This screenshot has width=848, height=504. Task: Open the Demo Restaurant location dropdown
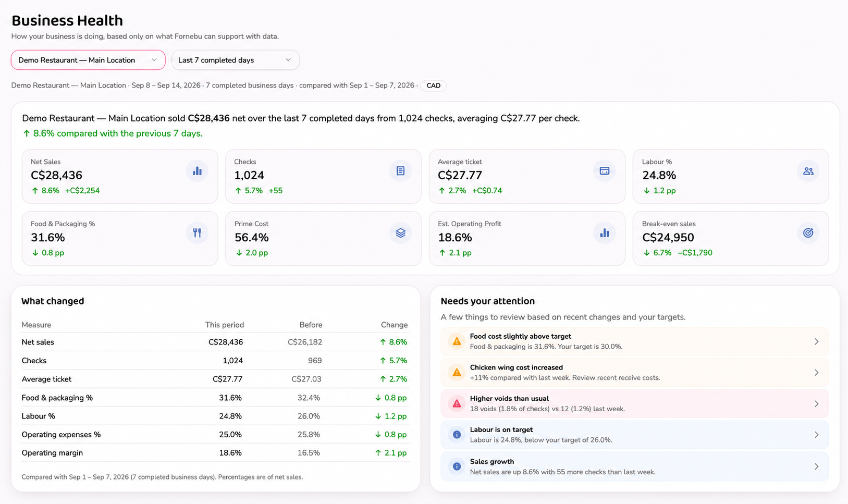pos(88,60)
